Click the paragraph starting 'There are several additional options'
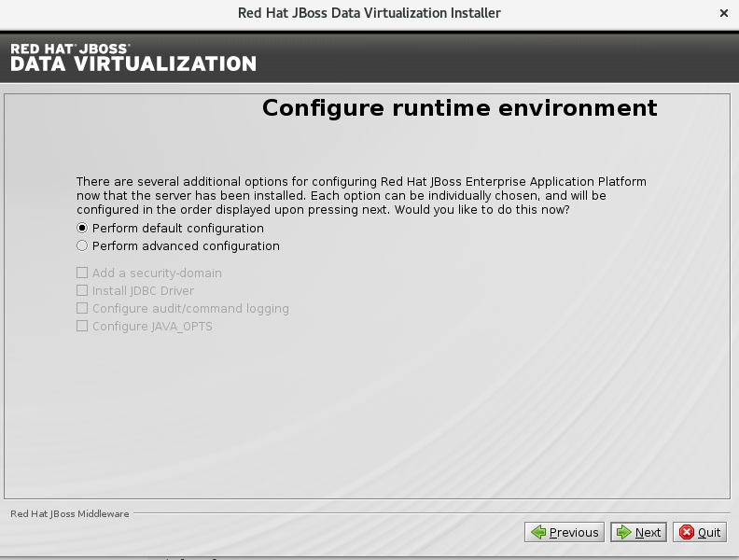This screenshot has height=560, width=739. [361, 196]
